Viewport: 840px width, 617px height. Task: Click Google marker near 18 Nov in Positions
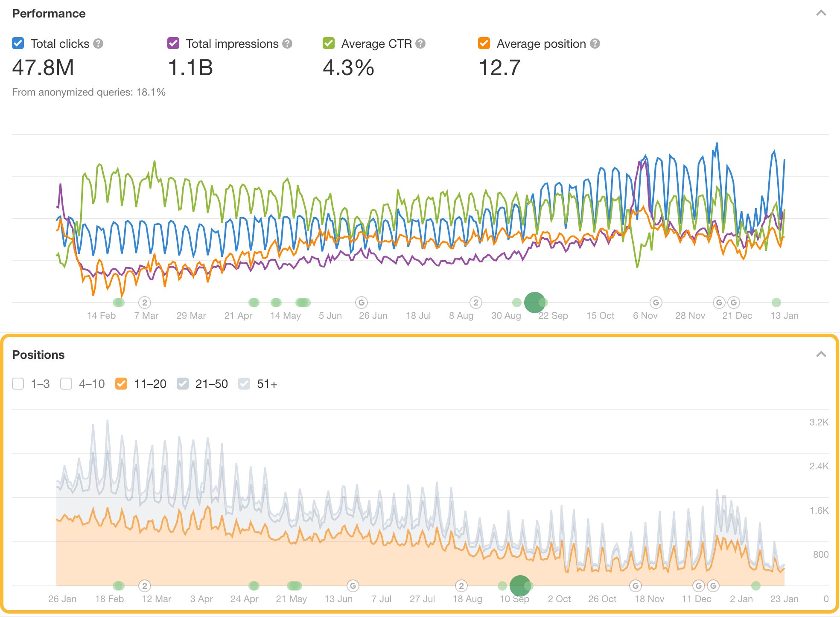636,586
